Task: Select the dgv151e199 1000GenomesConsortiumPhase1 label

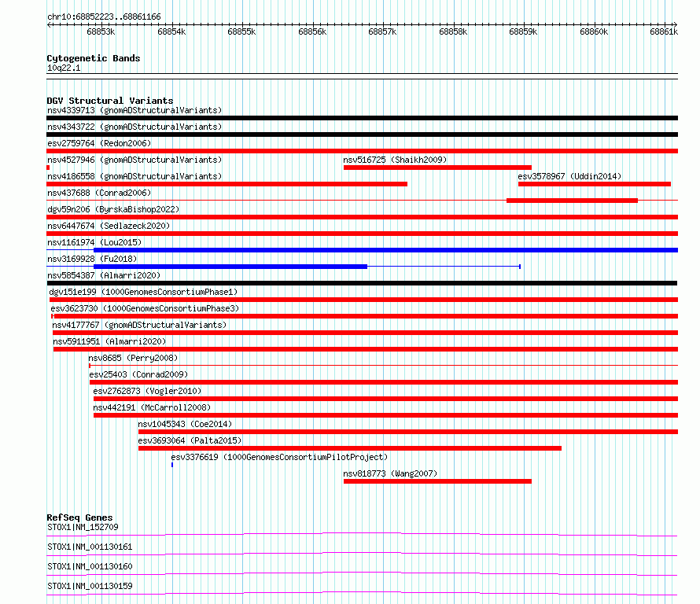Action: tap(143, 292)
